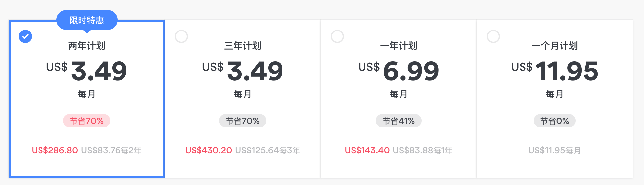Click the US$11.95每月 total text
Screen dimensions: 644x185
[555, 150]
